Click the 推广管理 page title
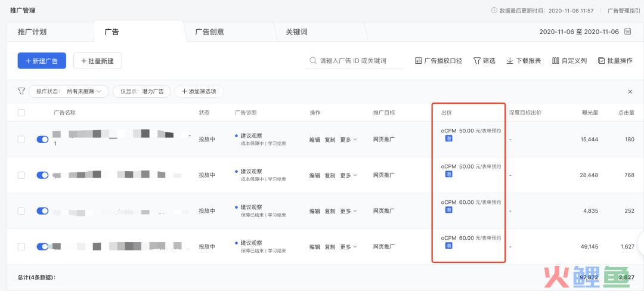Screen dimensions: 644x291 (x=23, y=10)
